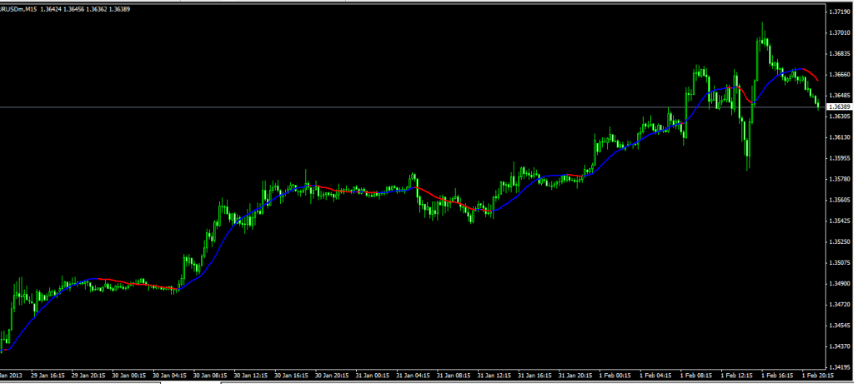This screenshot has width=854, height=384.
Task: Click the 1.36130 price axis label
Action: point(839,137)
